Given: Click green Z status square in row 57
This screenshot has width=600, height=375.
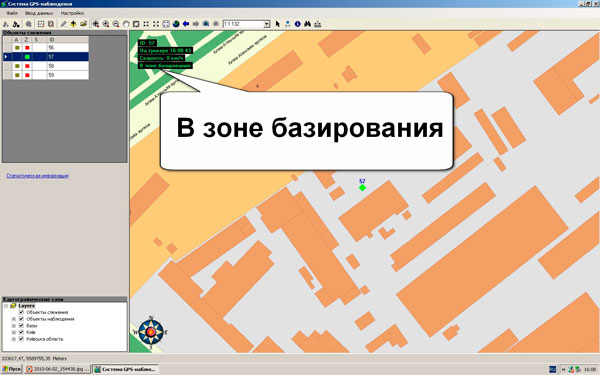Looking at the screenshot, I should coord(27,57).
